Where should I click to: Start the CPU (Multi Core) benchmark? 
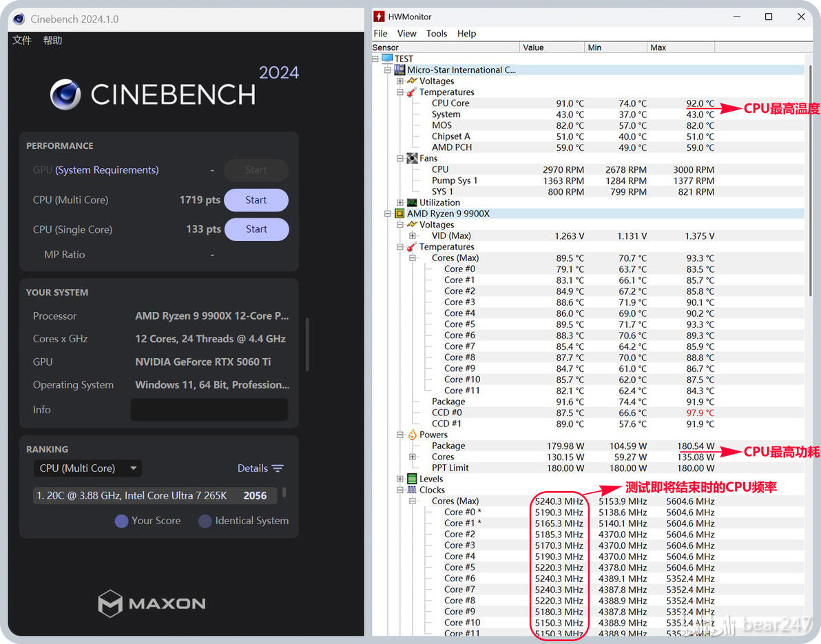[256, 200]
